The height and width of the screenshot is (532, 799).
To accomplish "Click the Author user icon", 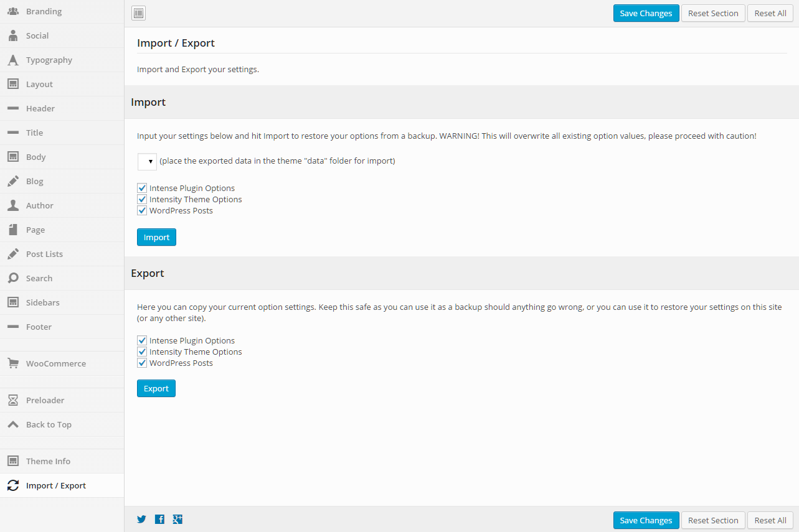I will (x=13, y=205).
